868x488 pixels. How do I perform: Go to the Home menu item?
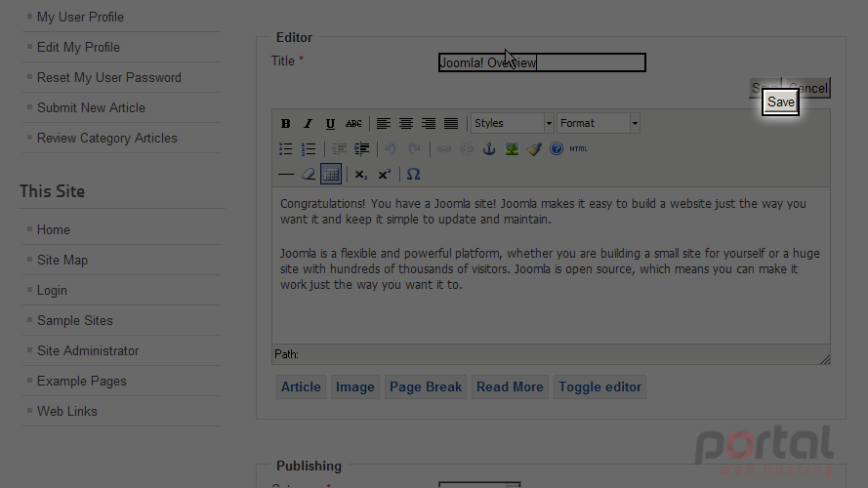click(53, 229)
